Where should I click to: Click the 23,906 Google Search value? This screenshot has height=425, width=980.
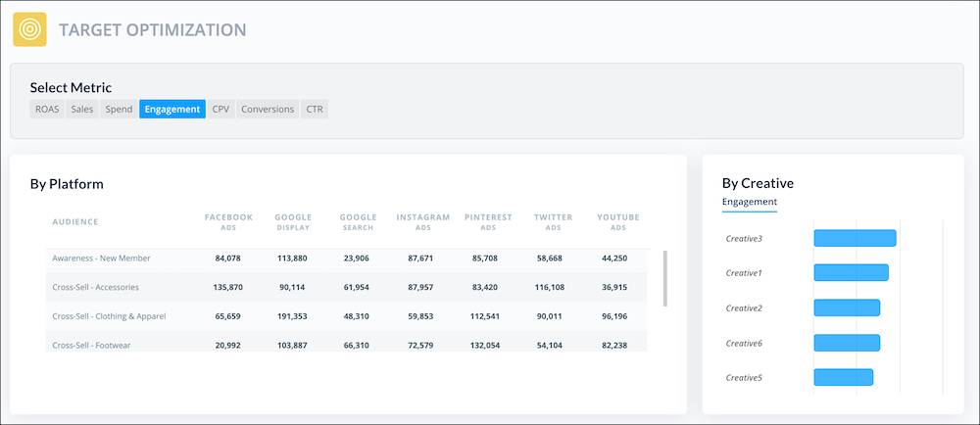(357, 259)
